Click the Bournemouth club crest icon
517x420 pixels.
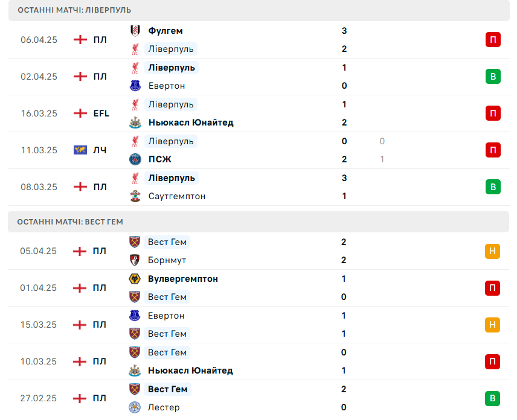[135, 260]
